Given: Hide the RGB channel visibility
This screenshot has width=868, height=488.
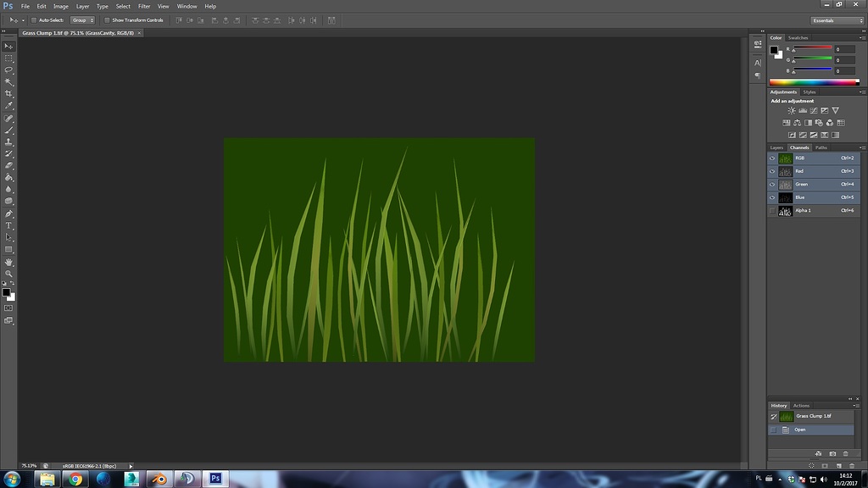Looking at the screenshot, I should [x=772, y=158].
